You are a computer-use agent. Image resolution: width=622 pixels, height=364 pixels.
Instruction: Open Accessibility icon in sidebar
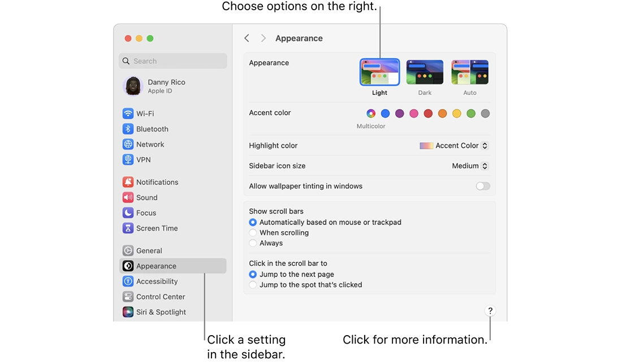point(128,281)
